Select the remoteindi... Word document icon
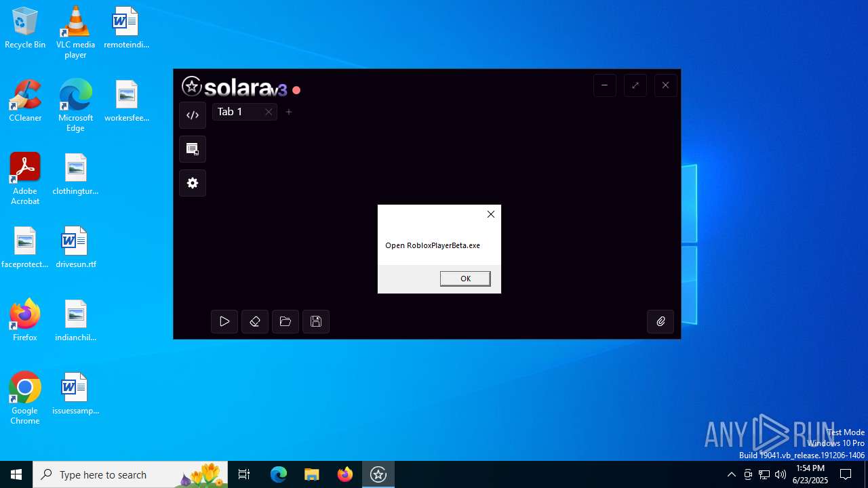 click(x=126, y=28)
